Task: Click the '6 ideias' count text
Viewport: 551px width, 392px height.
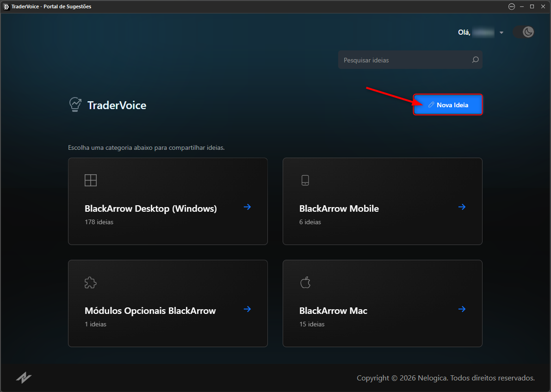Action: point(310,222)
